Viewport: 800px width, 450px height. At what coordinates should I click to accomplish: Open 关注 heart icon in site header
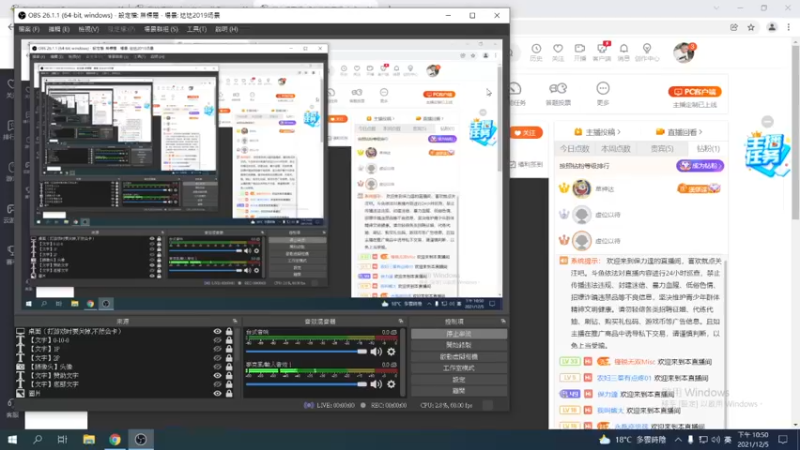pyautogui.click(x=558, y=52)
